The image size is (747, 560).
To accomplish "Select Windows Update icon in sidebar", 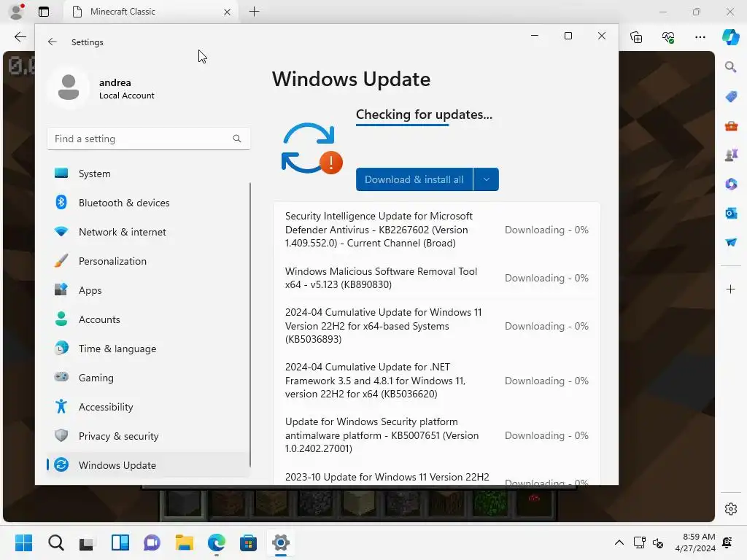I will click(x=61, y=464).
